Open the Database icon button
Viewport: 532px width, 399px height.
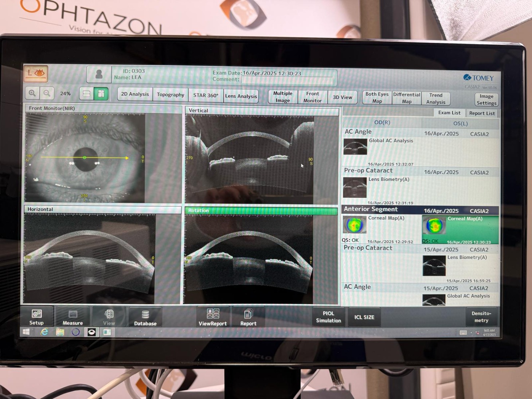145,317
